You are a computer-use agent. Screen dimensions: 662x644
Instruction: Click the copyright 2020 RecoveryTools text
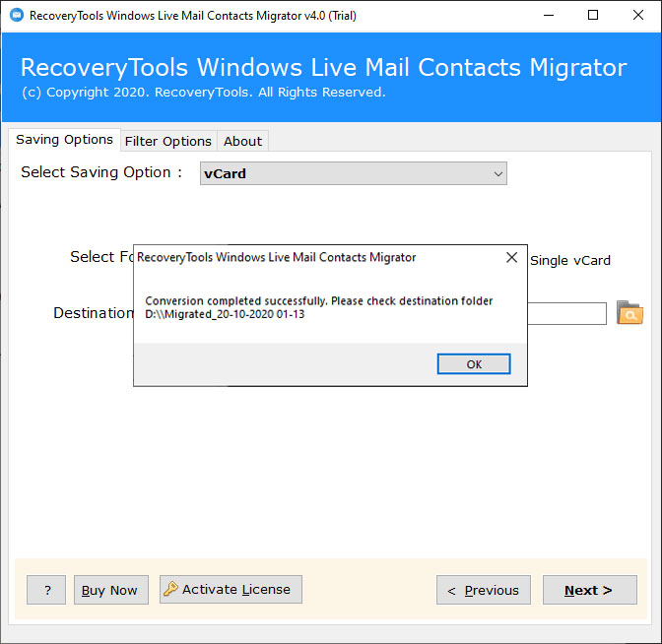(x=204, y=93)
